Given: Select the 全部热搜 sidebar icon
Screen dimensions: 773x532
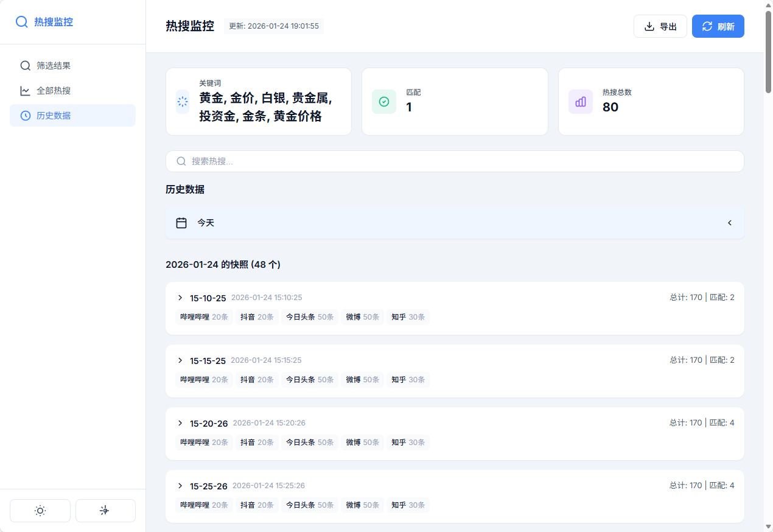Looking at the screenshot, I should pyautogui.click(x=24, y=90).
